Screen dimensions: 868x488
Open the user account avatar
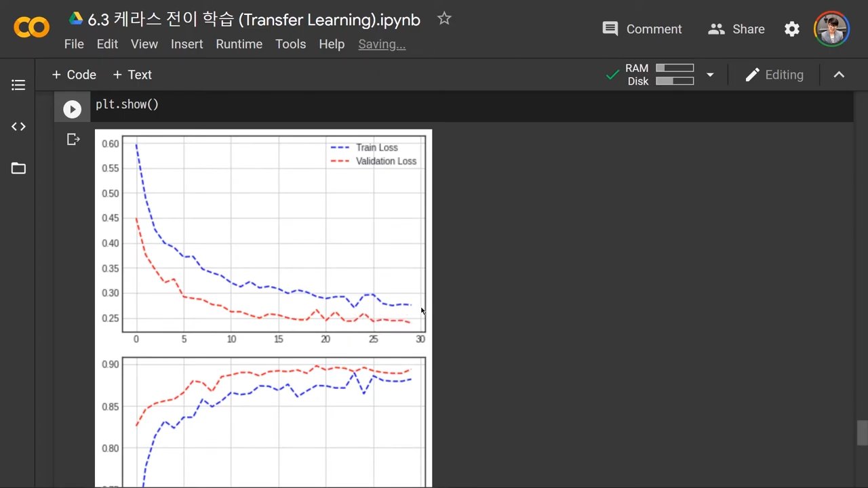pyautogui.click(x=831, y=29)
